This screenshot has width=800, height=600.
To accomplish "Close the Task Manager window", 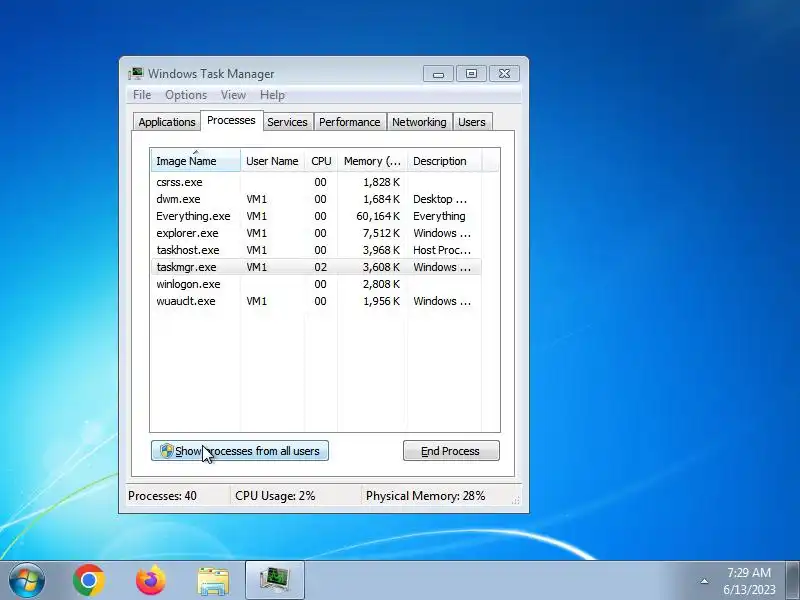I will 505,74.
